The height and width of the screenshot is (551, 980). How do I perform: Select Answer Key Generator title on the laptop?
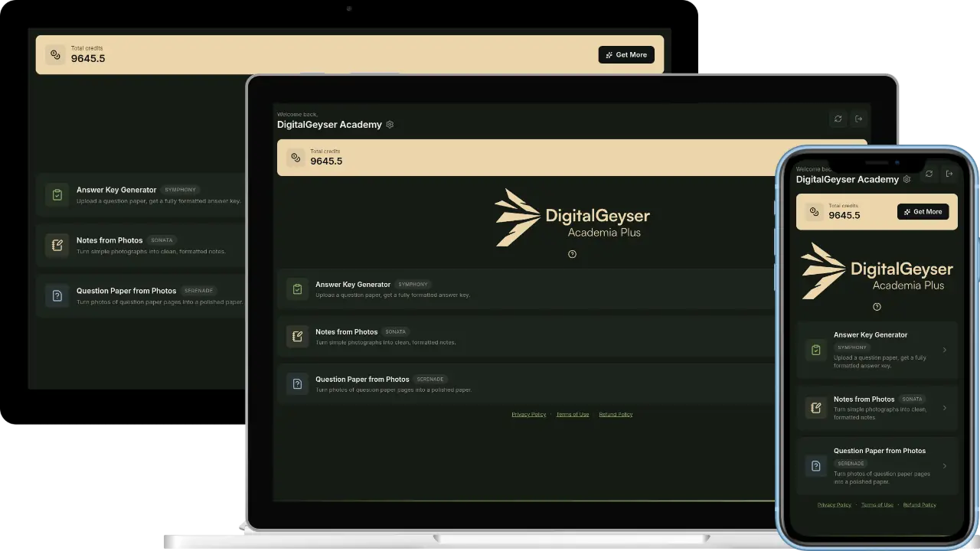353,285
